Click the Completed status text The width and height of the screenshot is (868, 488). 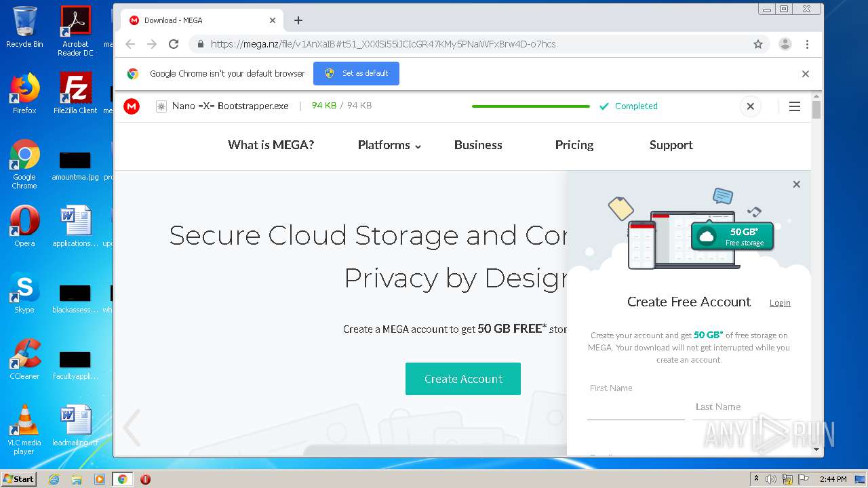pyautogui.click(x=636, y=106)
